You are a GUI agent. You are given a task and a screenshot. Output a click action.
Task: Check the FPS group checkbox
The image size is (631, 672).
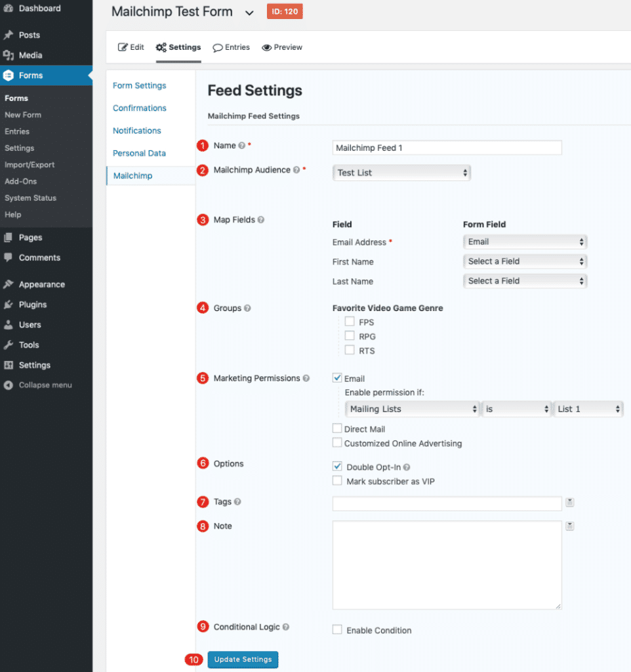pyautogui.click(x=350, y=322)
